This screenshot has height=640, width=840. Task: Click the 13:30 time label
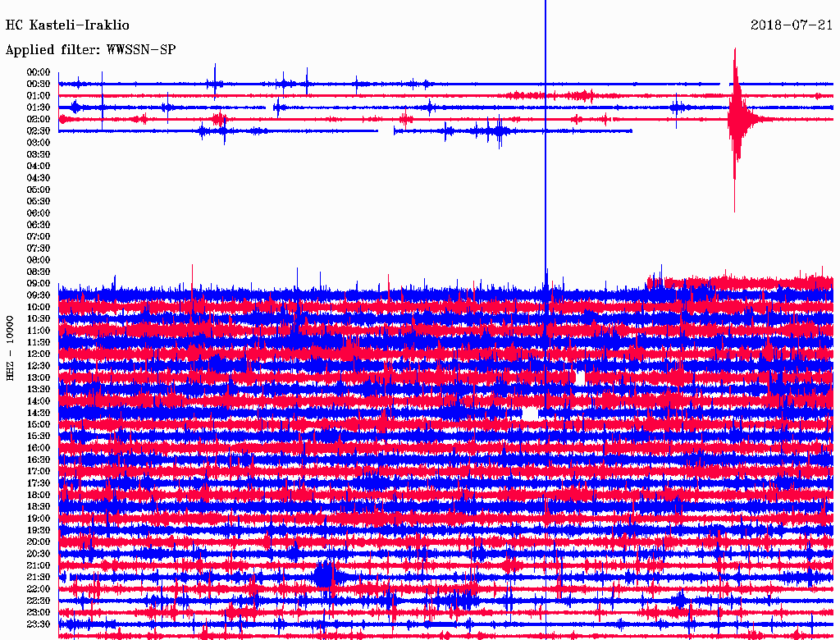(x=39, y=389)
